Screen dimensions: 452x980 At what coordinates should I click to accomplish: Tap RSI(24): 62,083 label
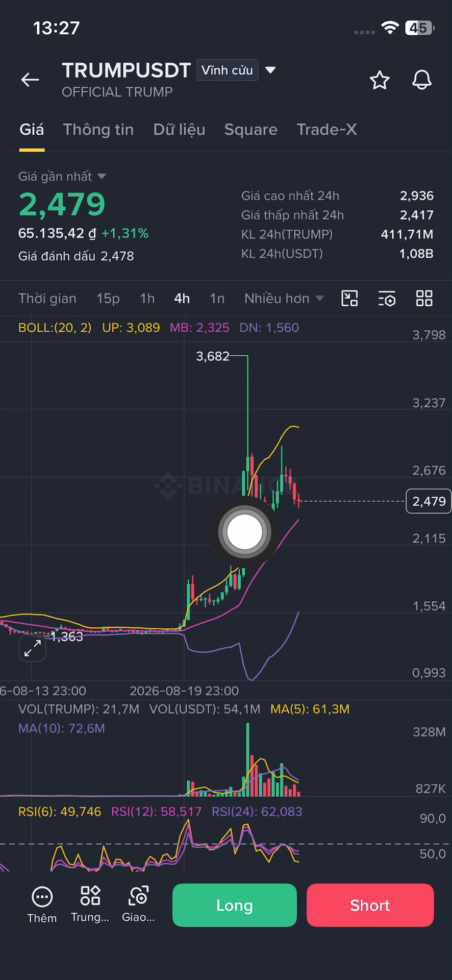coord(257,812)
